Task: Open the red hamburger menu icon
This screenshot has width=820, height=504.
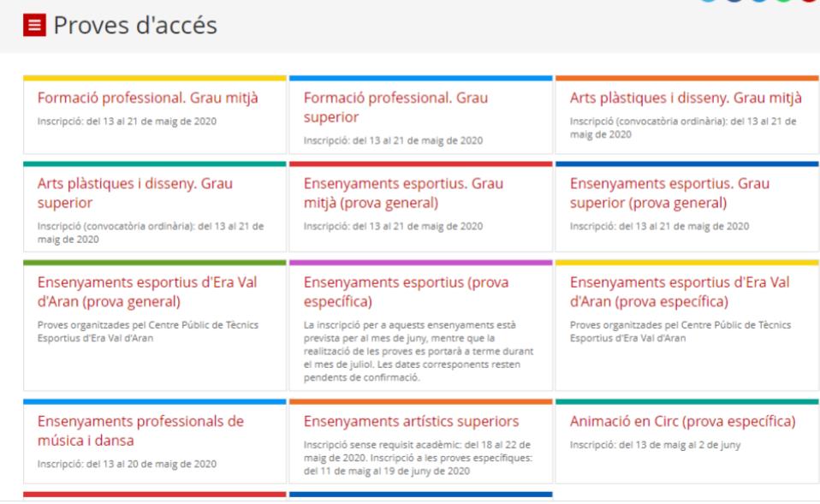Action: click(34, 26)
